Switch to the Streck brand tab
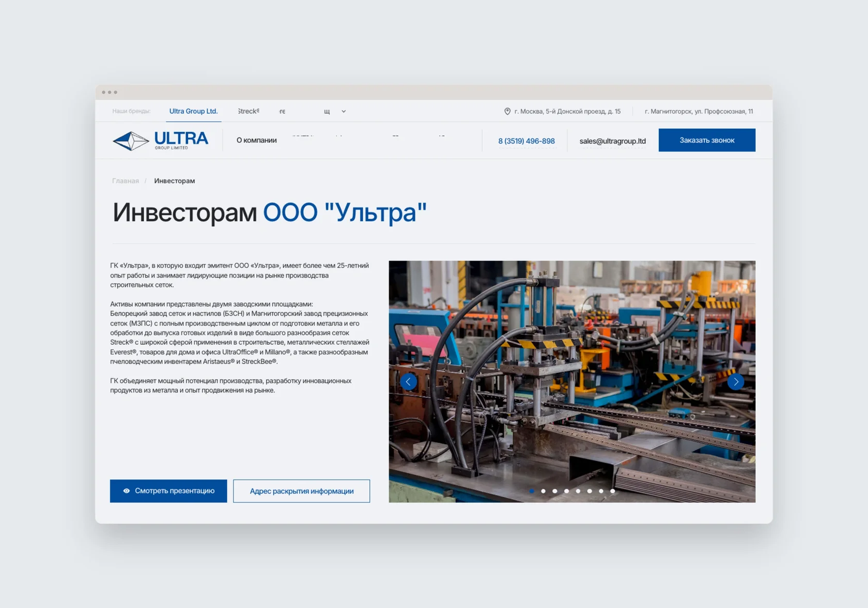Image resolution: width=868 pixels, height=608 pixels. pos(249,111)
